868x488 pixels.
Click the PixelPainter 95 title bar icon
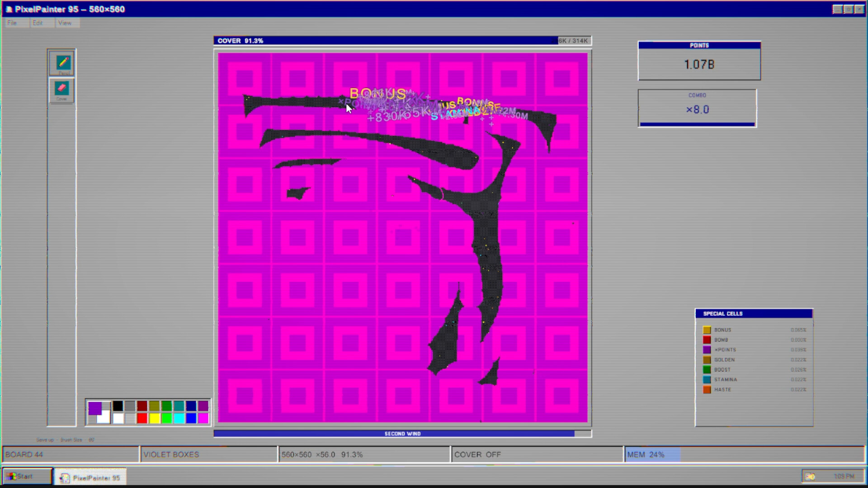[9, 9]
